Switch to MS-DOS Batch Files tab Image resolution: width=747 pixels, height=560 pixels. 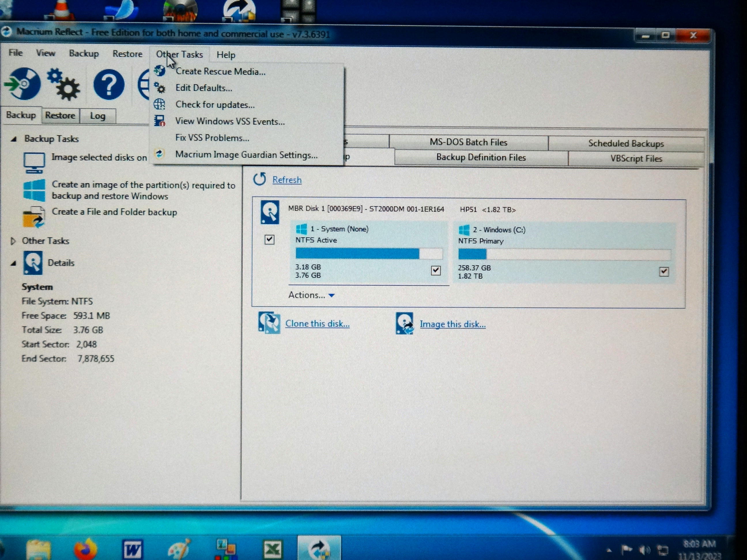pos(468,142)
